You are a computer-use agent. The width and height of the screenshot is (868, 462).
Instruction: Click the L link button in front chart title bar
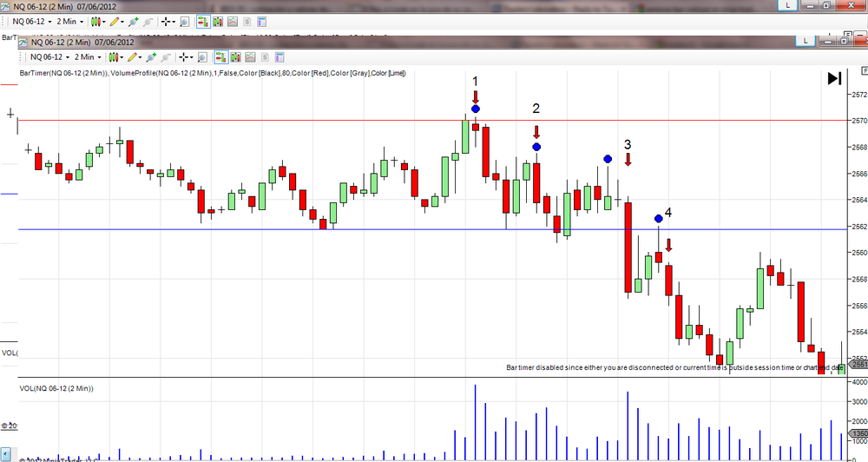(x=805, y=41)
